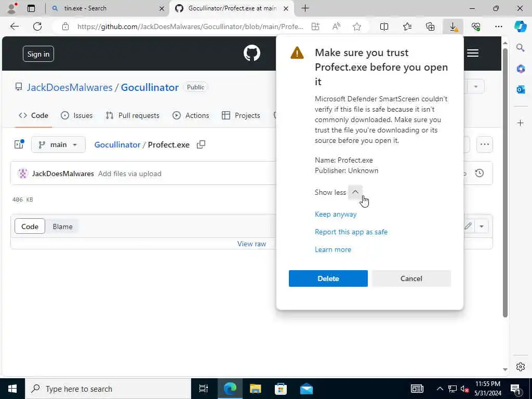532x399 pixels.
Task: Open Edge Settings and more menu
Action: click(x=498, y=26)
